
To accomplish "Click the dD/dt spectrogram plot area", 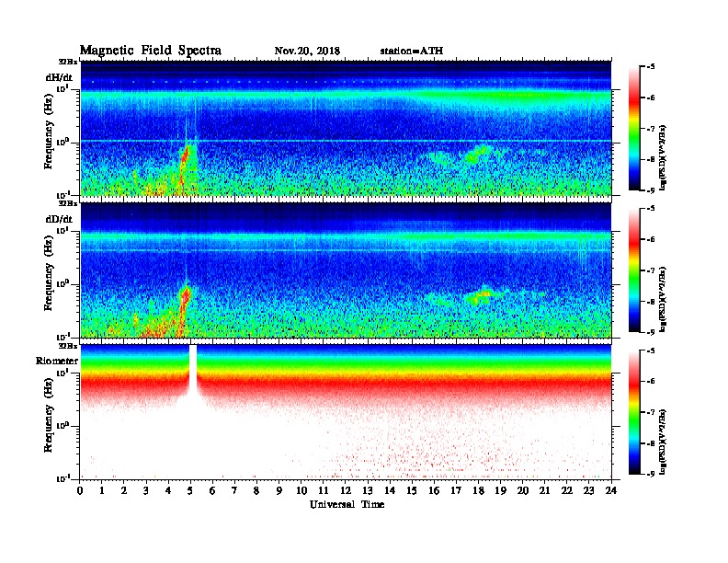I will click(x=346, y=270).
